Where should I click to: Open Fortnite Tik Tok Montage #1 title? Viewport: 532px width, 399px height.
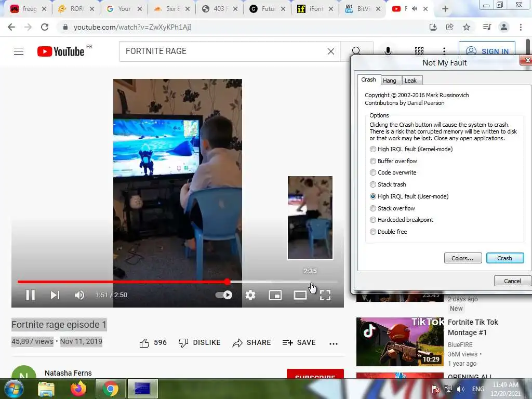[x=473, y=327]
